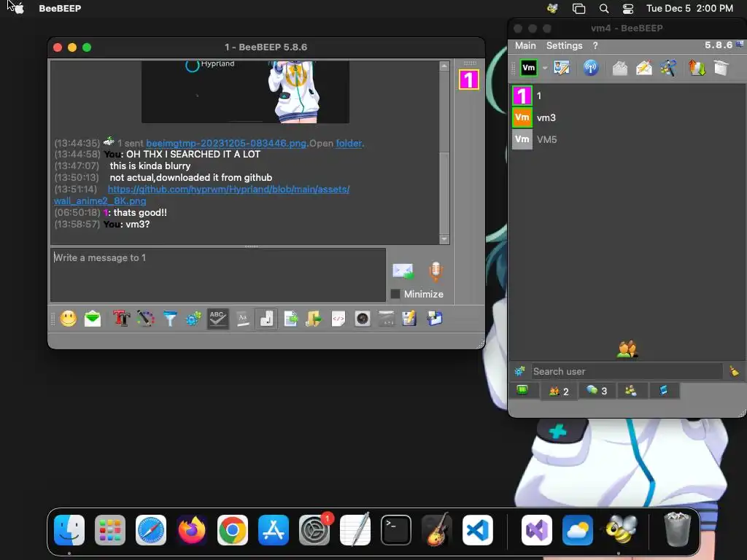
Task: Click the send folder icon with green arrow
Action: pos(314,319)
